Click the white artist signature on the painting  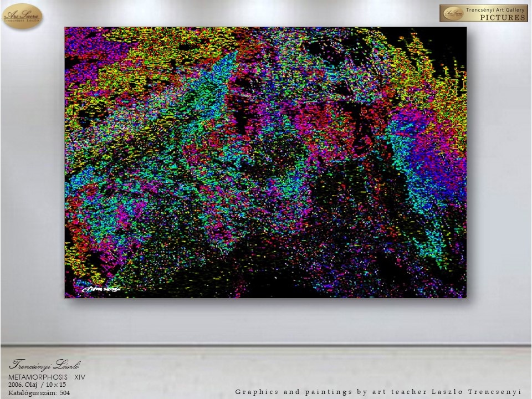101,289
